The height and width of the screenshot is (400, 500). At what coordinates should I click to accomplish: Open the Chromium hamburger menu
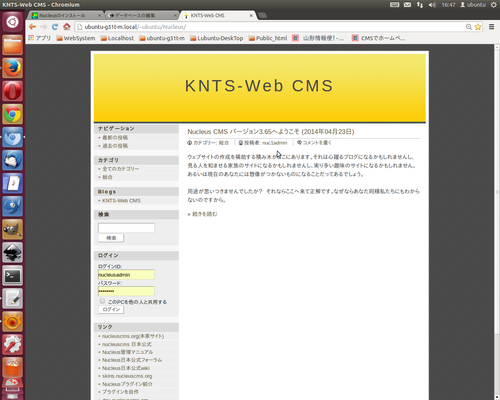click(491, 27)
